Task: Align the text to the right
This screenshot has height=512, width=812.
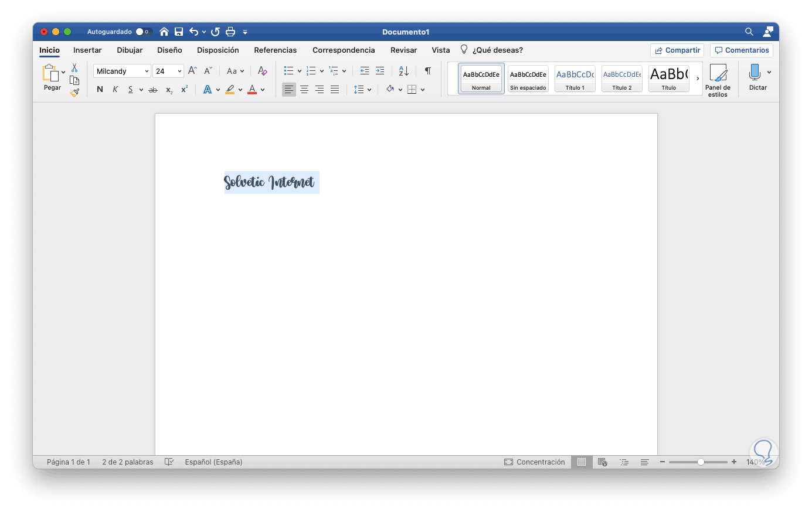Action: (x=320, y=90)
